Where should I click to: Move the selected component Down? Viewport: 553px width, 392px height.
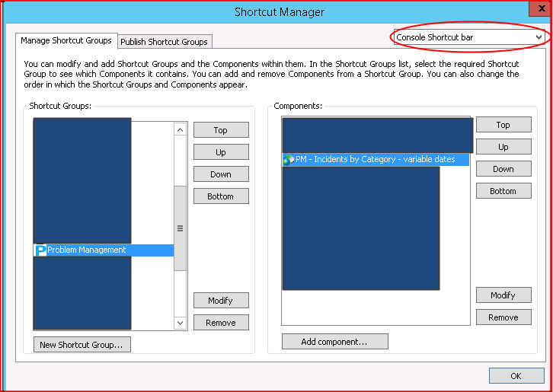coord(503,169)
